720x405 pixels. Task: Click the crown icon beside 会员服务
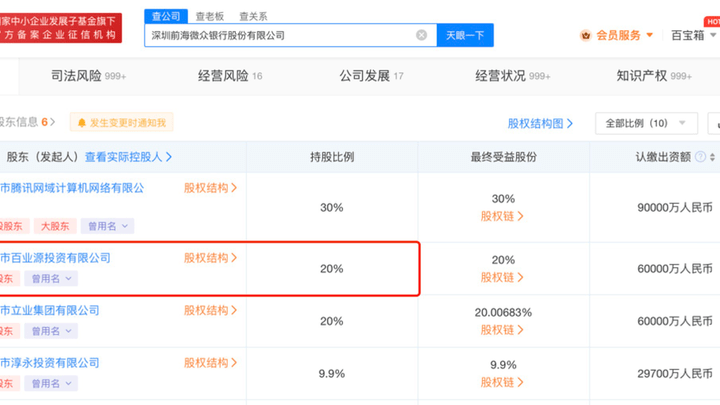(x=585, y=35)
